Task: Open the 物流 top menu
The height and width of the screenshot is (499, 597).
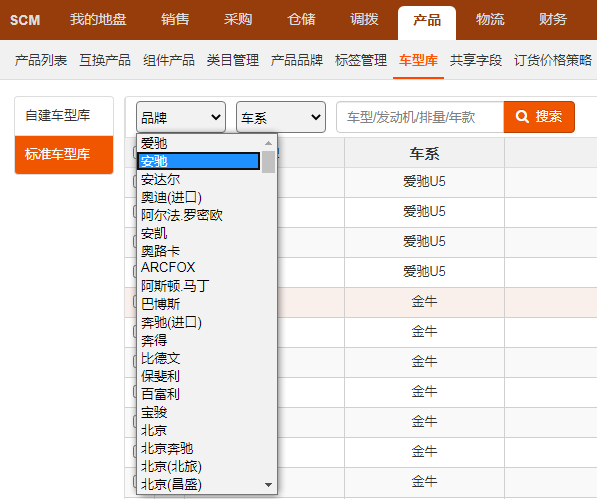Action: pyautogui.click(x=490, y=19)
